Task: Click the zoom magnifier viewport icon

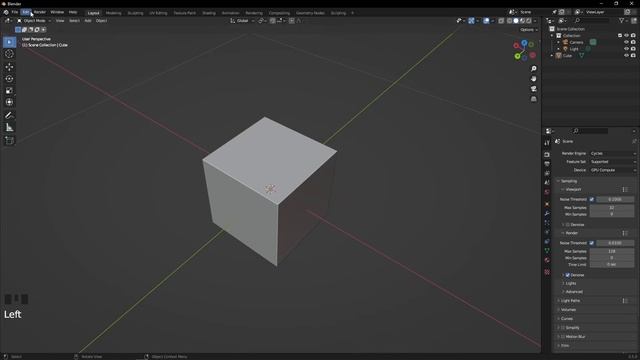Action: [x=533, y=69]
